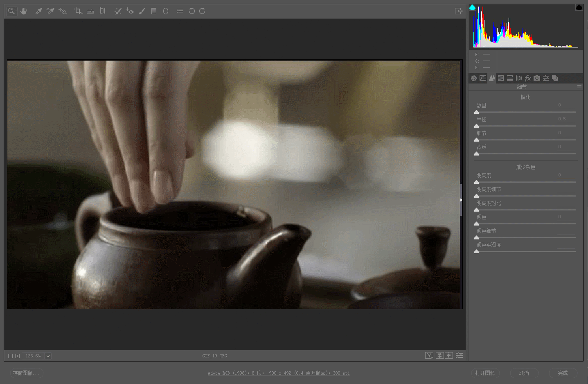The image size is (588, 384).
Task: Click the 明亮度 slider handle
Action: point(476,182)
